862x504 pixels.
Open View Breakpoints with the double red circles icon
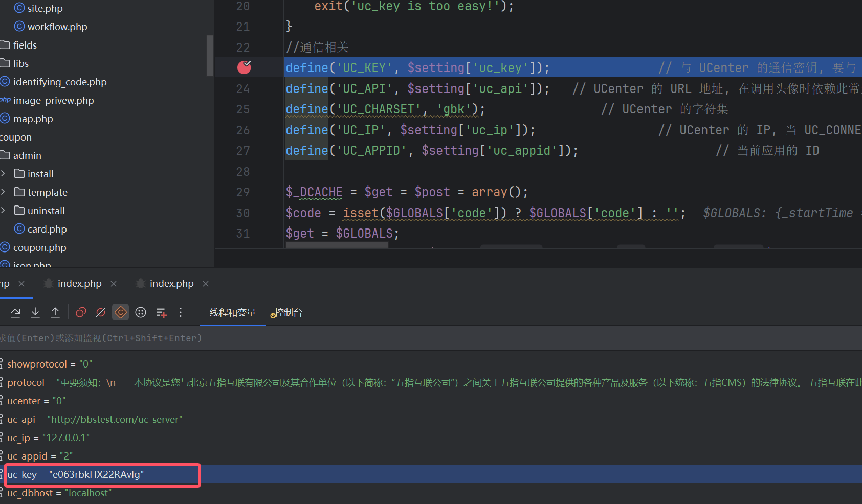[x=81, y=312]
